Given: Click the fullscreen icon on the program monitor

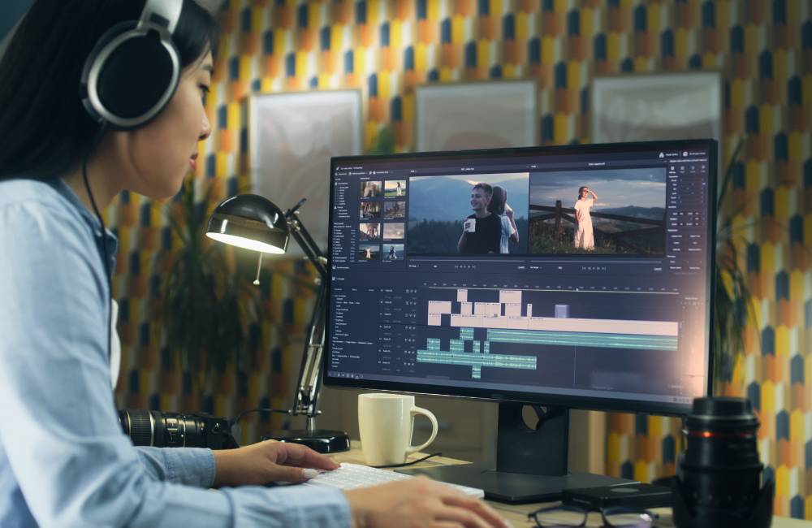Looking at the screenshot, I should click(x=659, y=268).
